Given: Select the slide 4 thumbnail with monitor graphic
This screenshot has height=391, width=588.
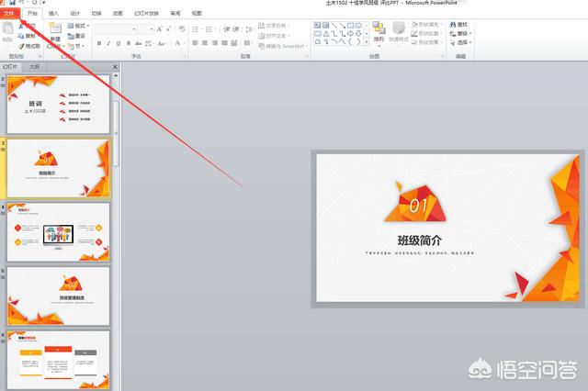Looking at the screenshot, I should (x=59, y=232).
